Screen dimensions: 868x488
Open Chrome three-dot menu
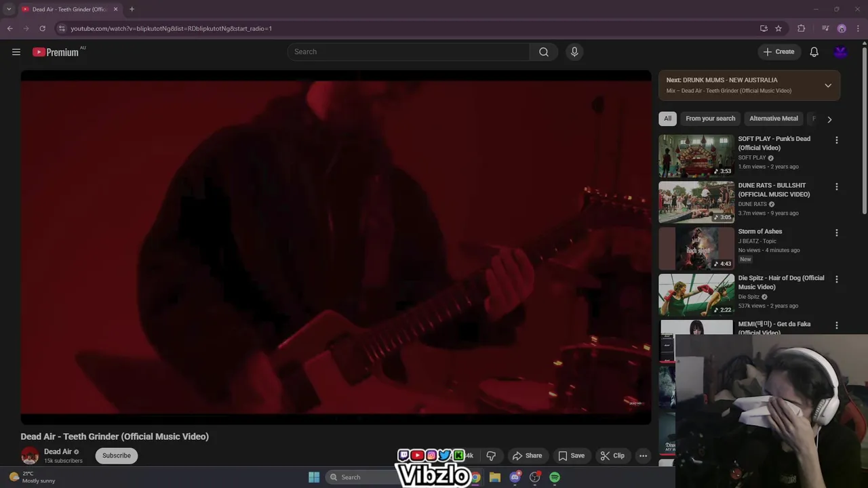click(x=859, y=28)
